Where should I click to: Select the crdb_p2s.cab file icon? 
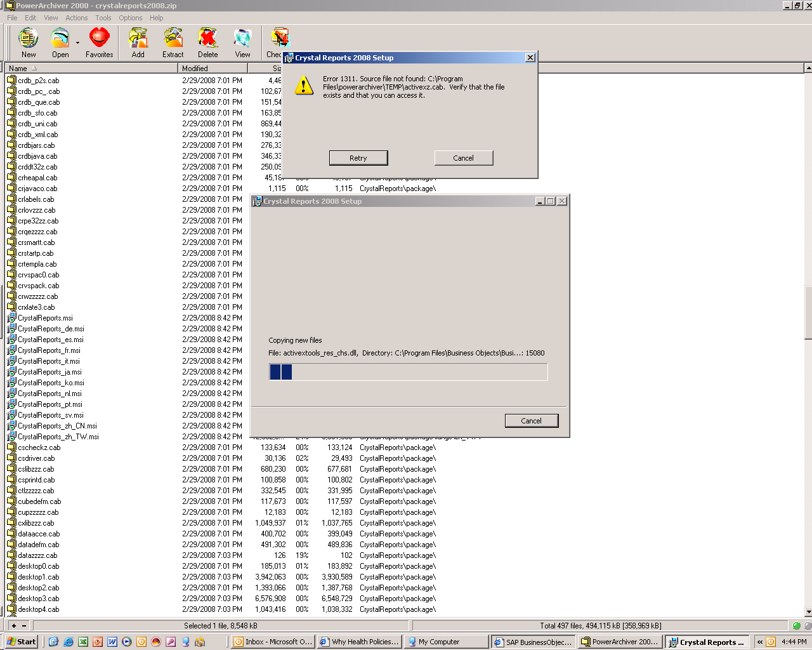(x=11, y=81)
